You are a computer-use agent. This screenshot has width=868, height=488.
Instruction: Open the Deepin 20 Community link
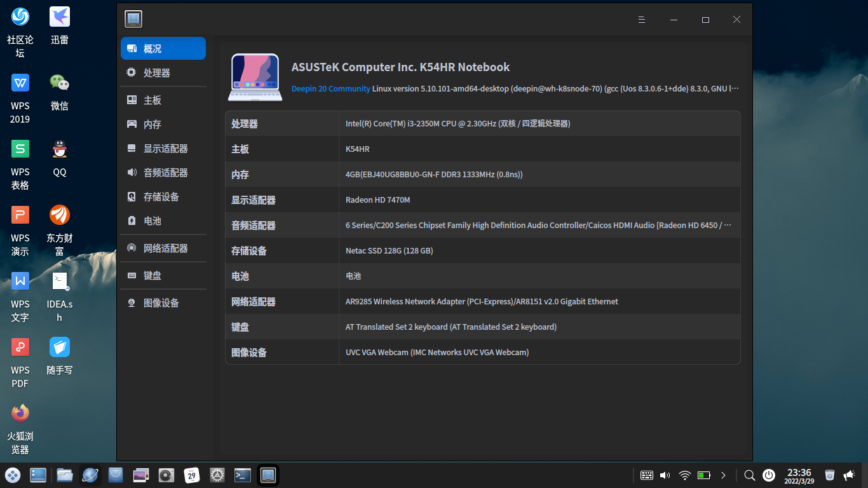[330, 89]
